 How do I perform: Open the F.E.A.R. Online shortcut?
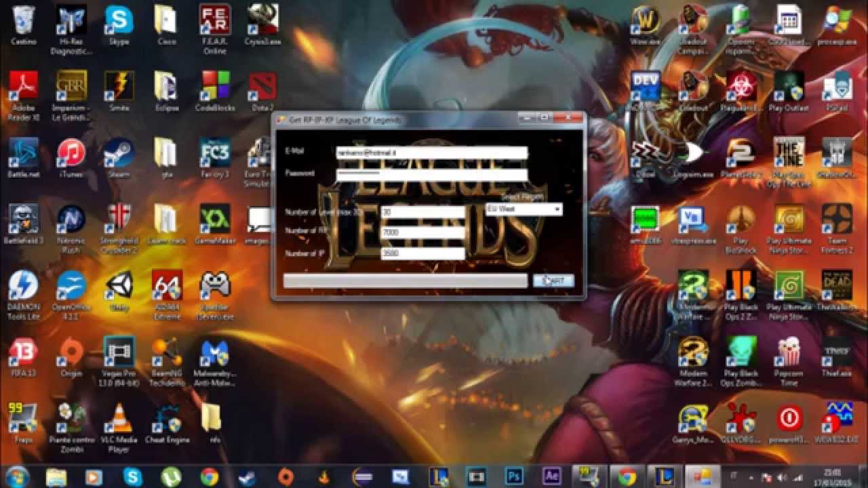[x=214, y=28]
